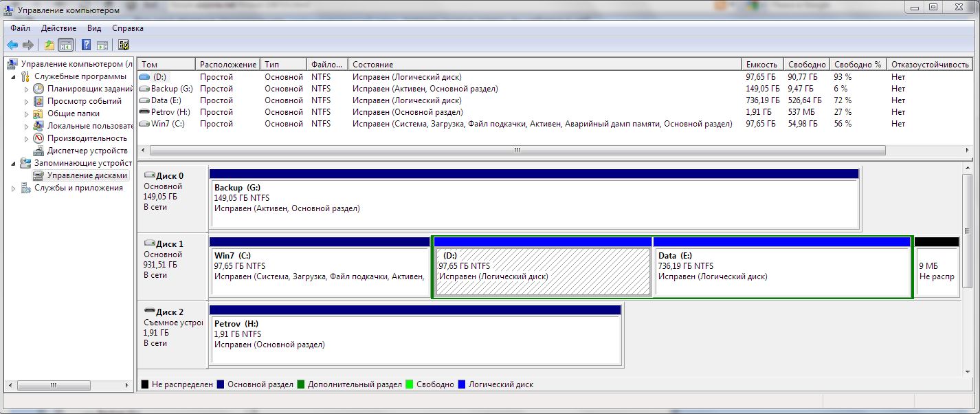Viewport: 980px width, 414px height.
Task: Click the Службы и приложения icon
Action: [x=25, y=188]
